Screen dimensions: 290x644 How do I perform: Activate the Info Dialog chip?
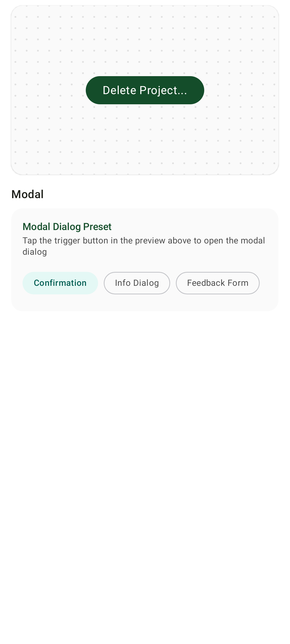coord(137,283)
